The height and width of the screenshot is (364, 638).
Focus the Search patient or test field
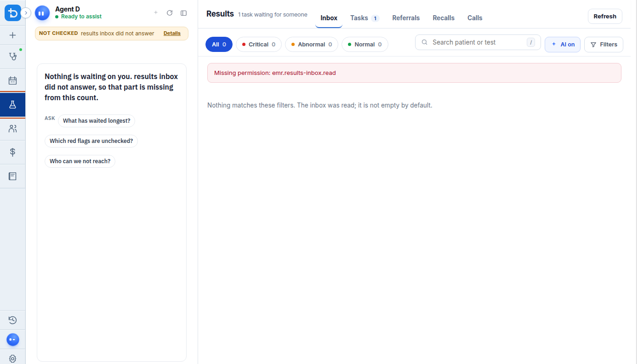pyautogui.click(x=478, y=42)
